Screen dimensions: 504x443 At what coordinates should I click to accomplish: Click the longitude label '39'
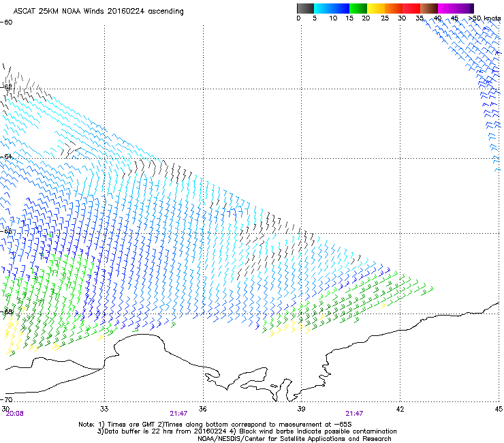[301, 409]
